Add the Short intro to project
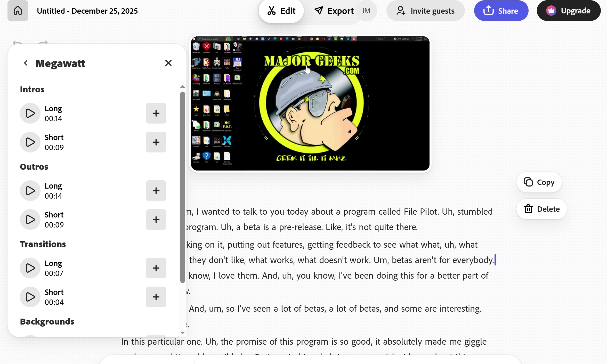The image size is (607, 364). pos(156,142)
